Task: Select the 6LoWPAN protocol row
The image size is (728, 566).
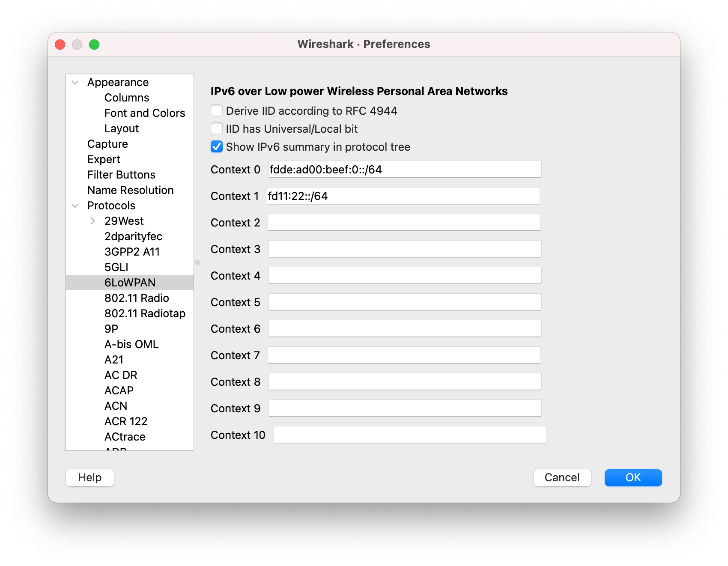Action: click(x=130, y=283)
